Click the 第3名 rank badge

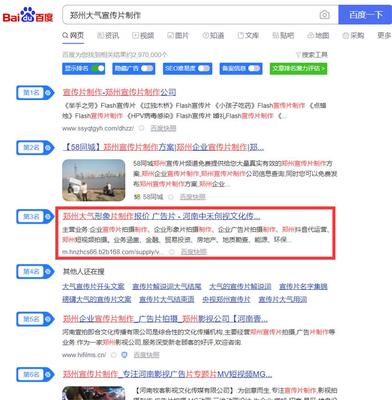(x=35, y=217)
